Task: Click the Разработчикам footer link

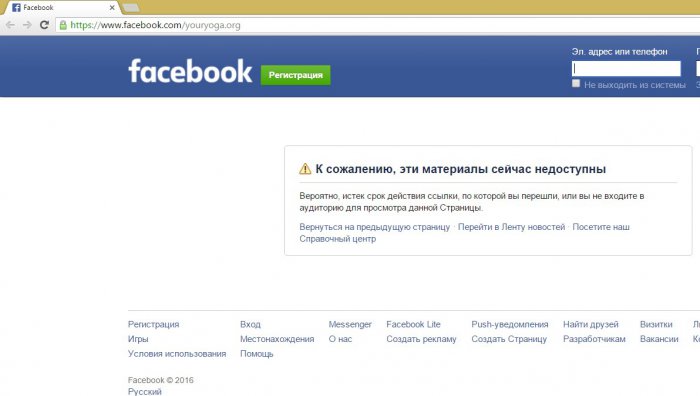Action: coord(594,339)
